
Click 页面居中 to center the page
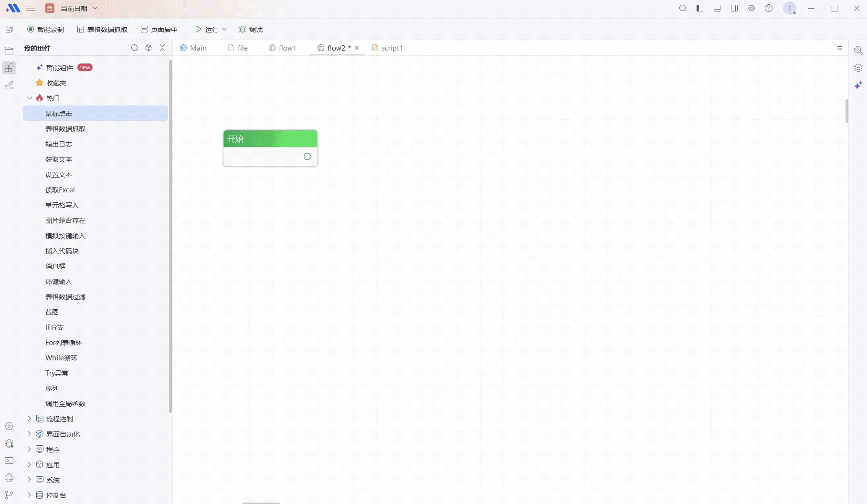[159, 29]
